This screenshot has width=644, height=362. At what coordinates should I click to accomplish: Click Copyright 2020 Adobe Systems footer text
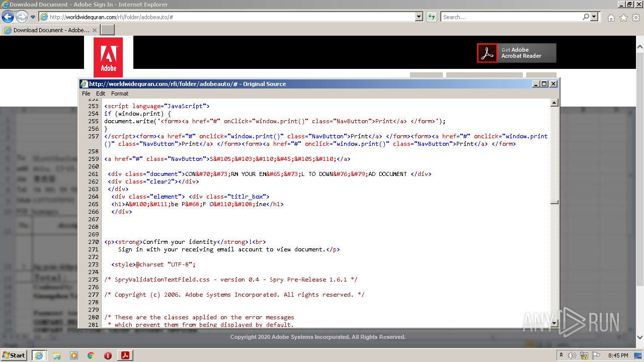pos(318,337)
